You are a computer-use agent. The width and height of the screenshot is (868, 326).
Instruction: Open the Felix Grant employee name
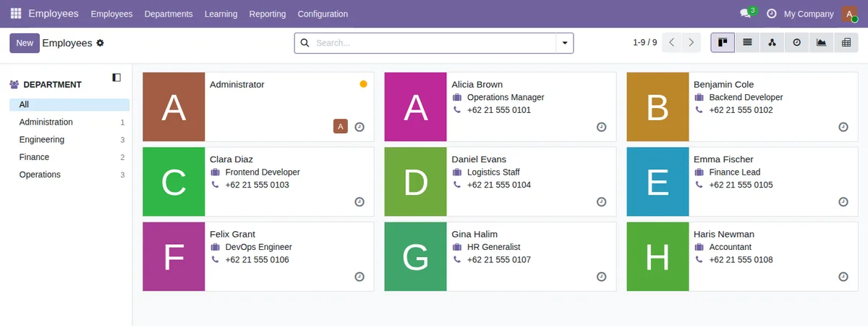(232, 234)
